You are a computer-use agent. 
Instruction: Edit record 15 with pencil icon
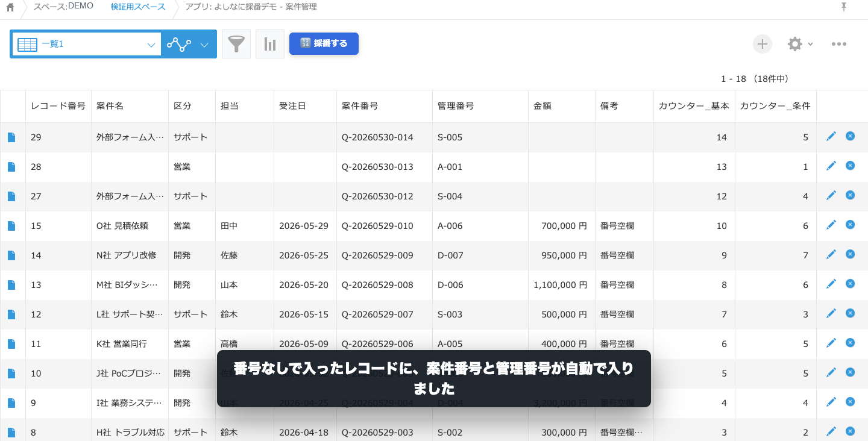click(831, 225)
